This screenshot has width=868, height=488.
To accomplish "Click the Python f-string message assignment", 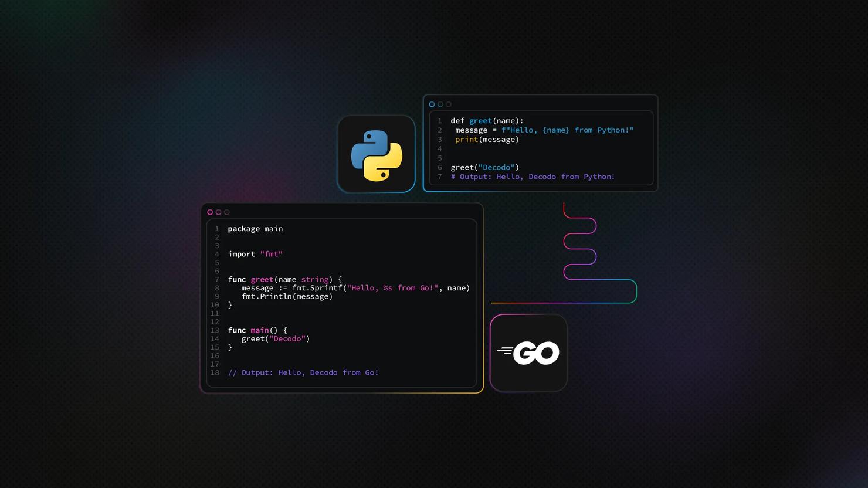I will pyautogui.click(x=544, y=130).
